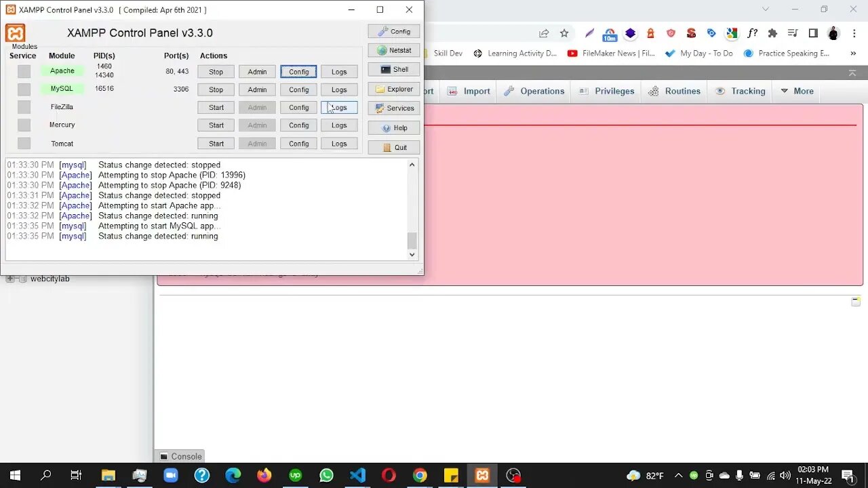The width and height of the screenshot is (868, 488).
Task: Open the Chrome side panel icon
Action: click(x=813, y=33)
